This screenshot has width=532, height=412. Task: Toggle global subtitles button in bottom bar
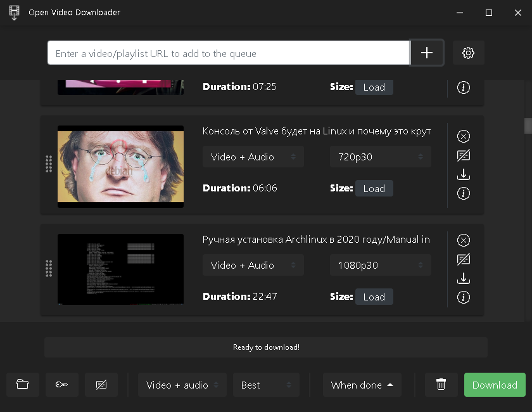coord(101,385)
